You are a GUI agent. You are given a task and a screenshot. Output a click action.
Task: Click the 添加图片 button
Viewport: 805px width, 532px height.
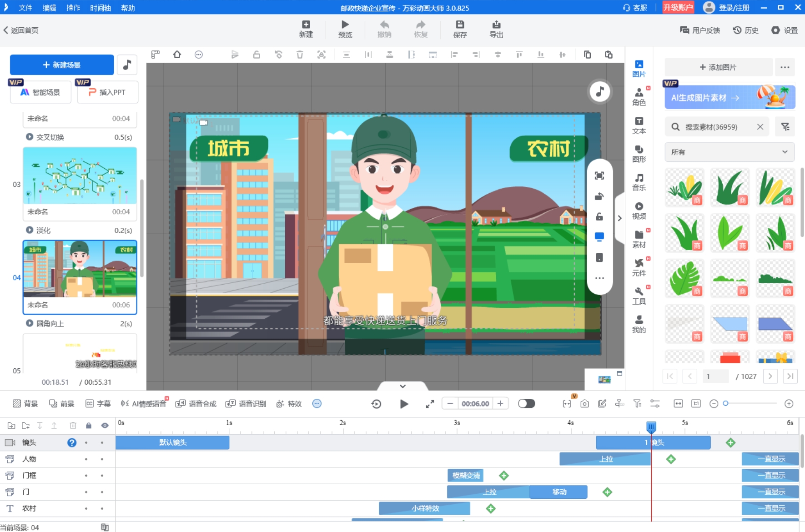click(x=718, y=67)
